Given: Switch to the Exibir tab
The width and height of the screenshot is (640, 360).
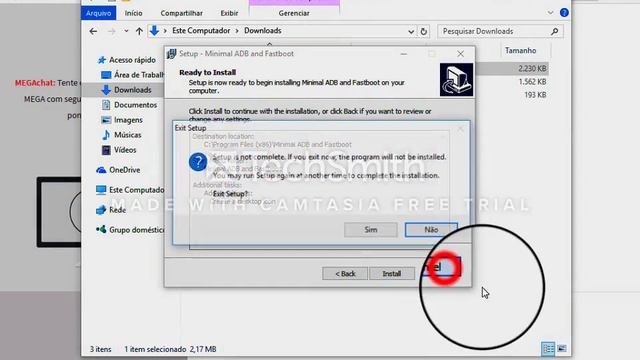Looking at the screenshot, I should pos(229,13).
